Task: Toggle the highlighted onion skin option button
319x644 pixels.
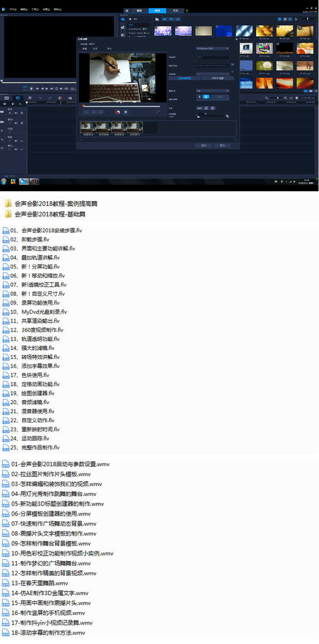Action: 206,97
